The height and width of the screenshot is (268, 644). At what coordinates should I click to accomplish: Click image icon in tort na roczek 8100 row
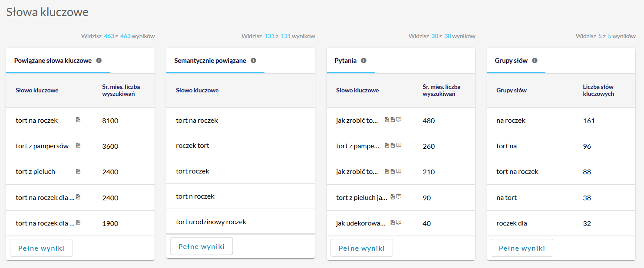(78, 120)
